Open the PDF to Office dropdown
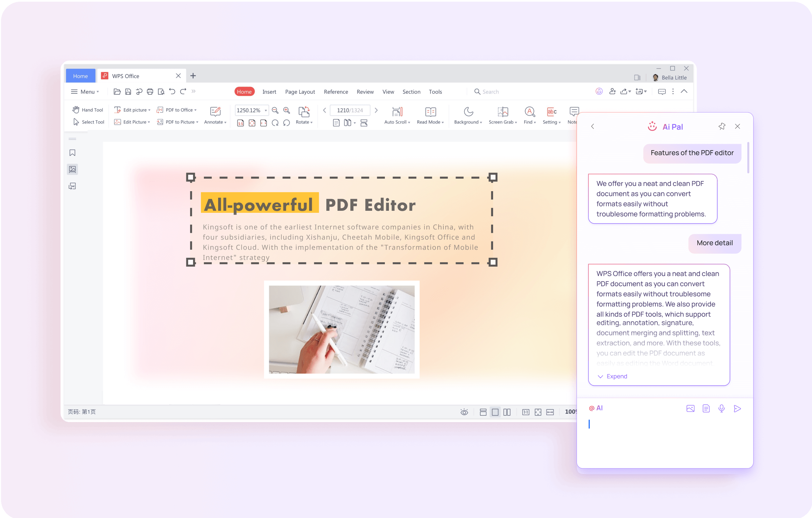 click(176, 110)
